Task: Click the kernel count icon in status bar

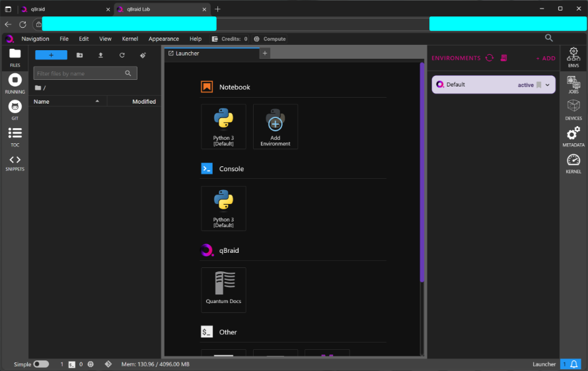Action: [x=91, y=364]
